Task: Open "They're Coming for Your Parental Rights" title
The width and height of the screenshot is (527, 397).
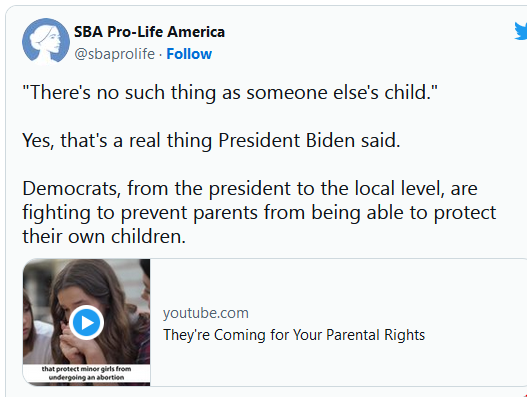Action: pyautogui.click(x=294, y=335)
